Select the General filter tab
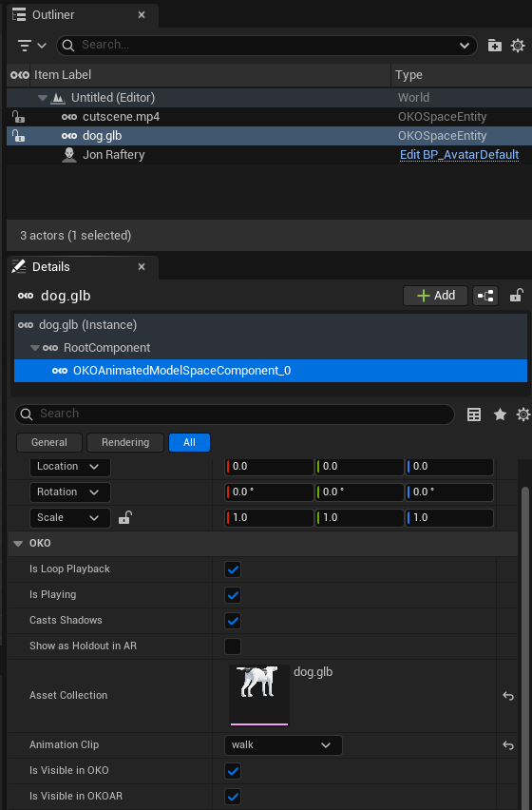The width and height of the screenshot is (532, 810). point(49,442)
